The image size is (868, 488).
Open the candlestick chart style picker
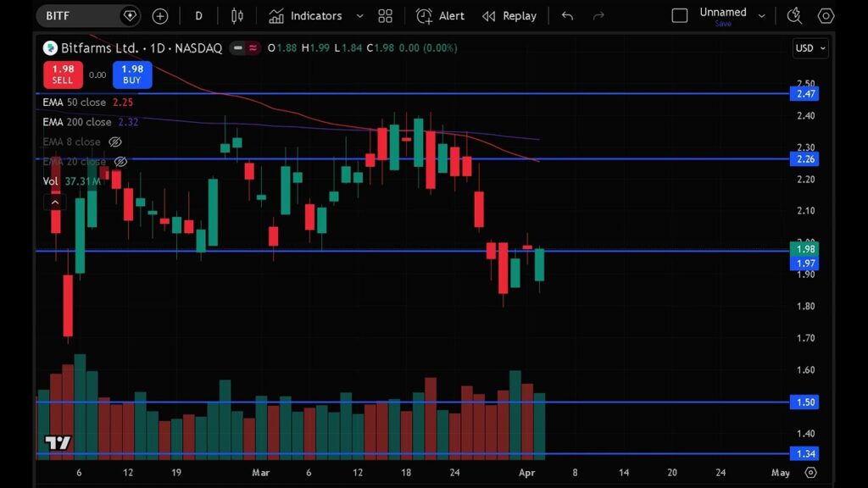pyautogui.click(x=236, y=16)
